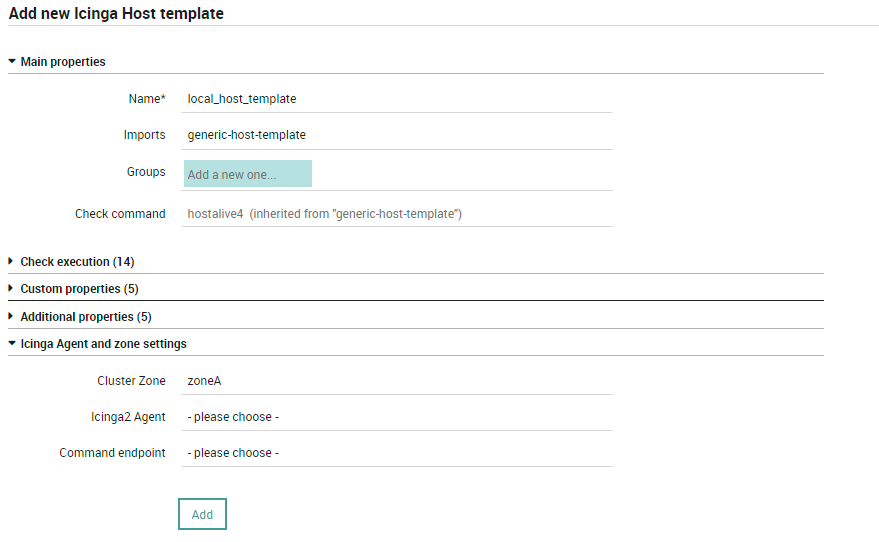Expand the Check execution (14) section
Viewport: 879px width, 542px height.
(77, 262)
